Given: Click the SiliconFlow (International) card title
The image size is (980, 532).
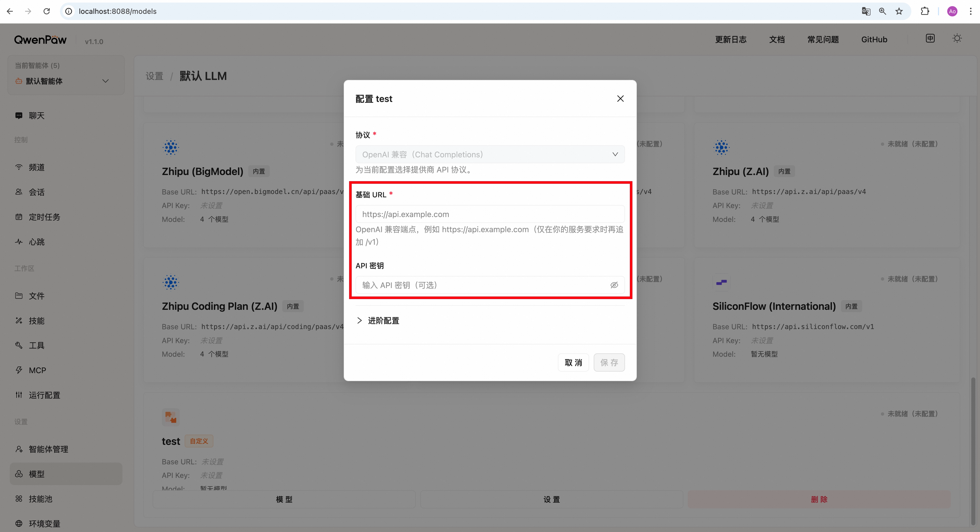Looking at the screenshot, I should (x=774, y=306).
